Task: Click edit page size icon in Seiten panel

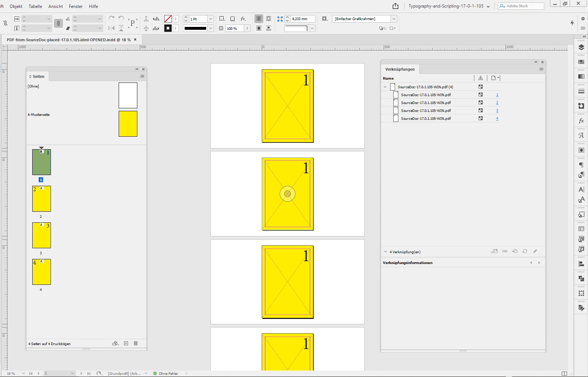Action: point(115,343)
